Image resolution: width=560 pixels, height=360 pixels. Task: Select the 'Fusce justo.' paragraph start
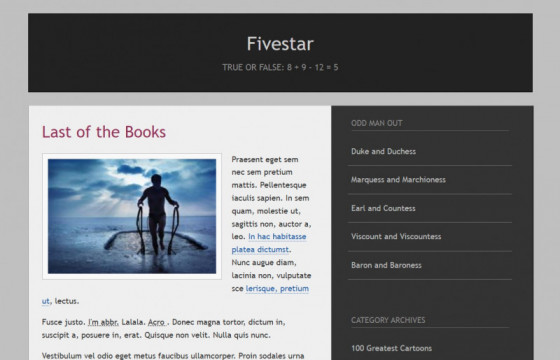64,322
